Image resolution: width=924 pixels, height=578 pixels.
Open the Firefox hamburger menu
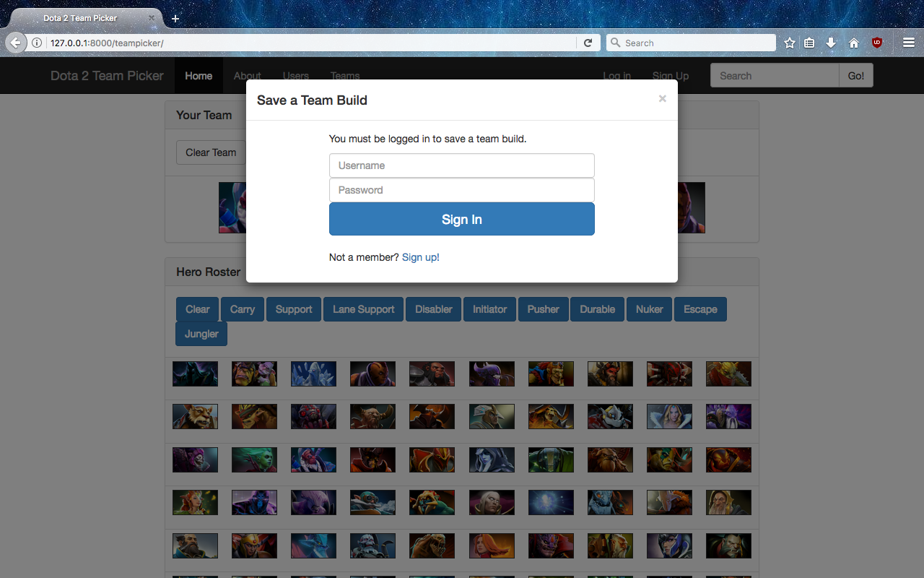point(909,43)
